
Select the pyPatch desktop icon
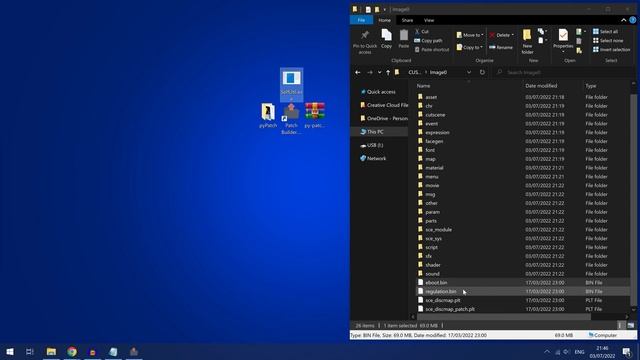tap(268, 116)
